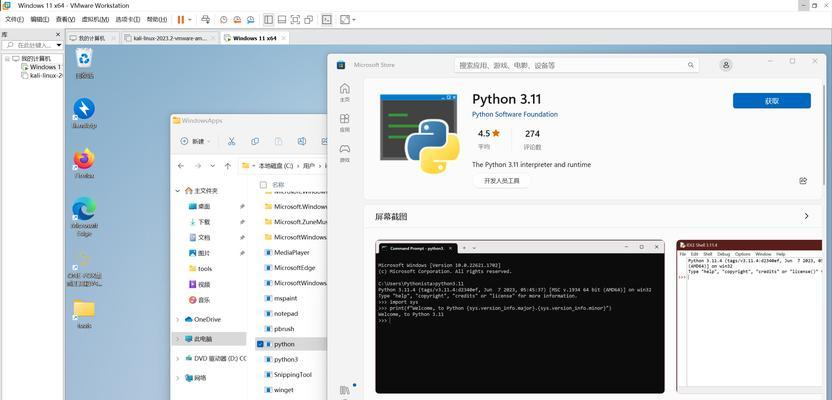Go up one folder level in Explorer
This screenshot has height=400, width=832.
click(x=228, y=166)
